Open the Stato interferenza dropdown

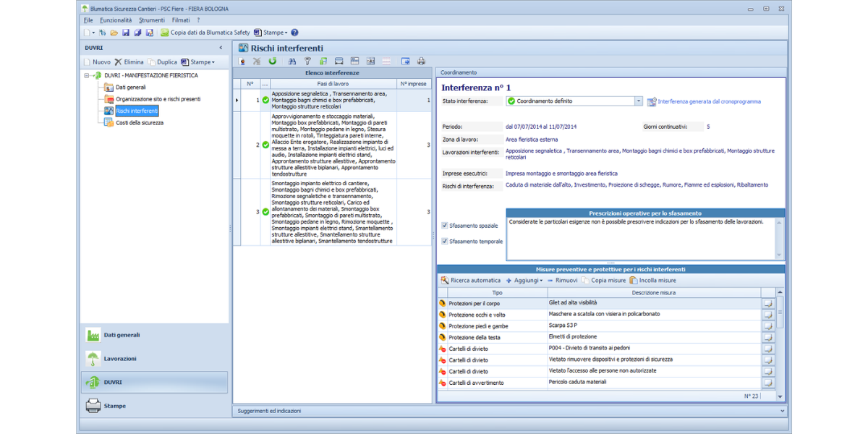pos(638,101)
